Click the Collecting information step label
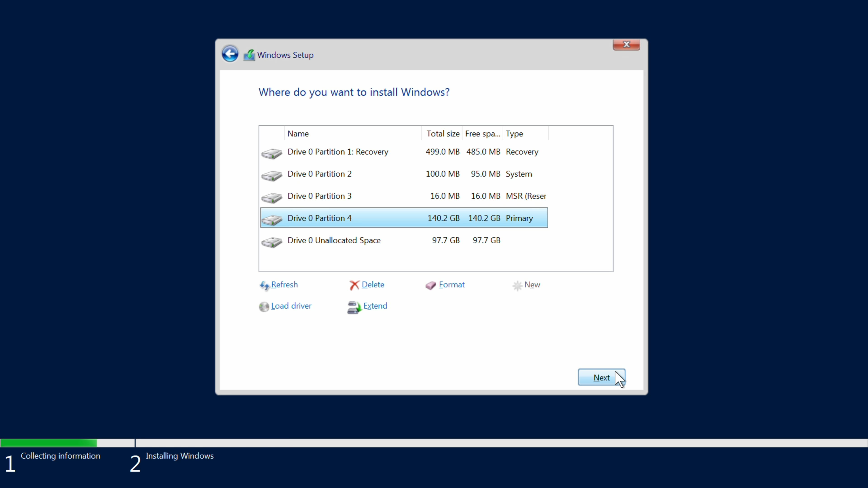 click(x=60, y=456)
